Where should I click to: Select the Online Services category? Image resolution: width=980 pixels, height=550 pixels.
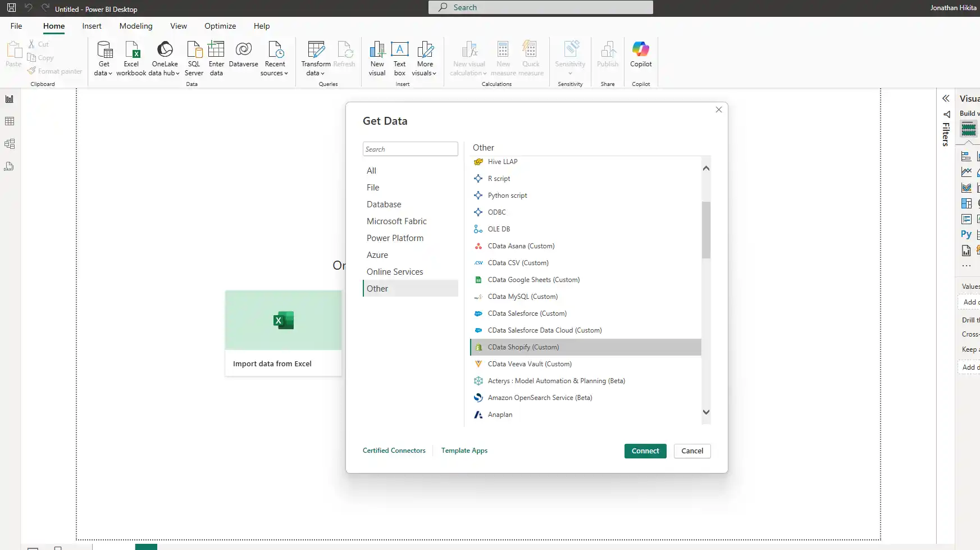[395, 272]
